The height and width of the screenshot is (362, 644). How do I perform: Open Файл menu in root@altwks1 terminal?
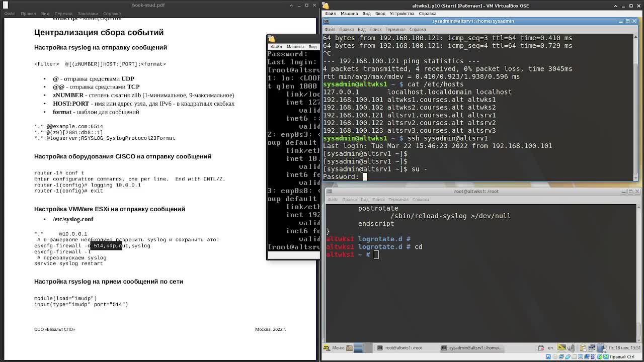point(333,200)
